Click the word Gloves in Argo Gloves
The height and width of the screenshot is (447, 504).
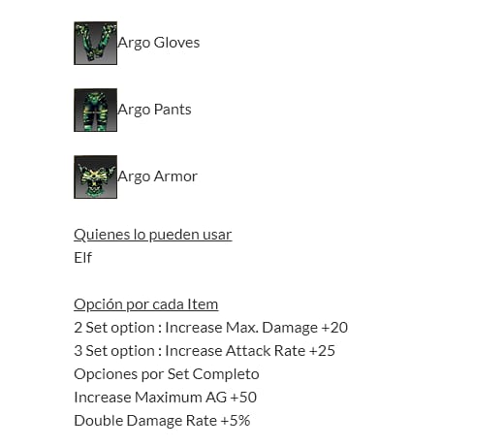pos(176,43)
